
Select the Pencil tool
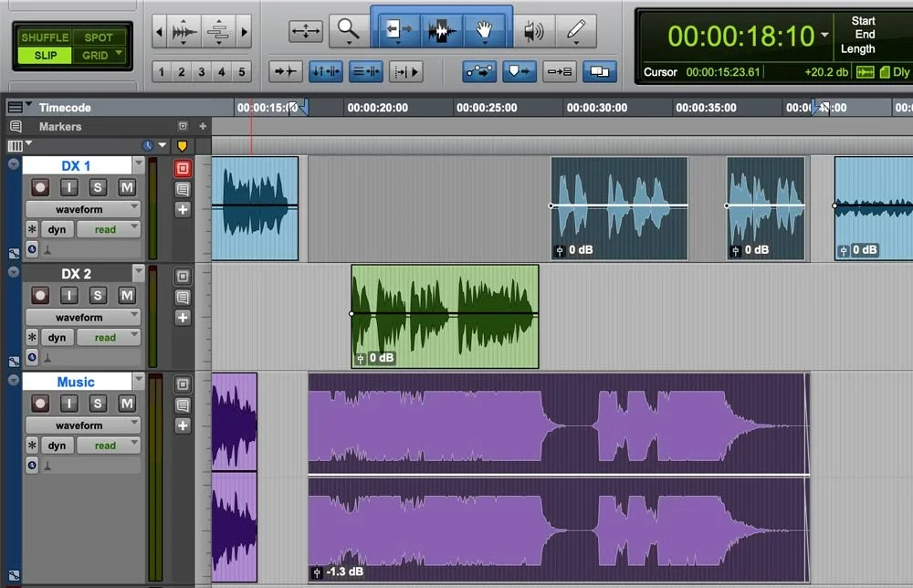click(x=576, y=30)
